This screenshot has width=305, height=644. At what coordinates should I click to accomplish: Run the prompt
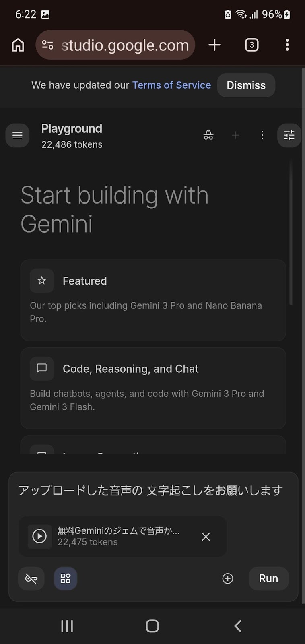[x=268, y=578]
